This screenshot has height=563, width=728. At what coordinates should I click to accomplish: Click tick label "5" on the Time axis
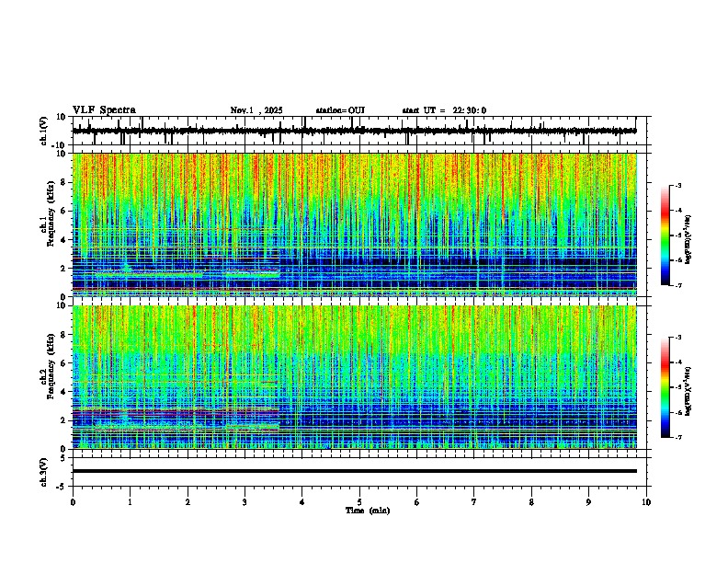(359, 502)
